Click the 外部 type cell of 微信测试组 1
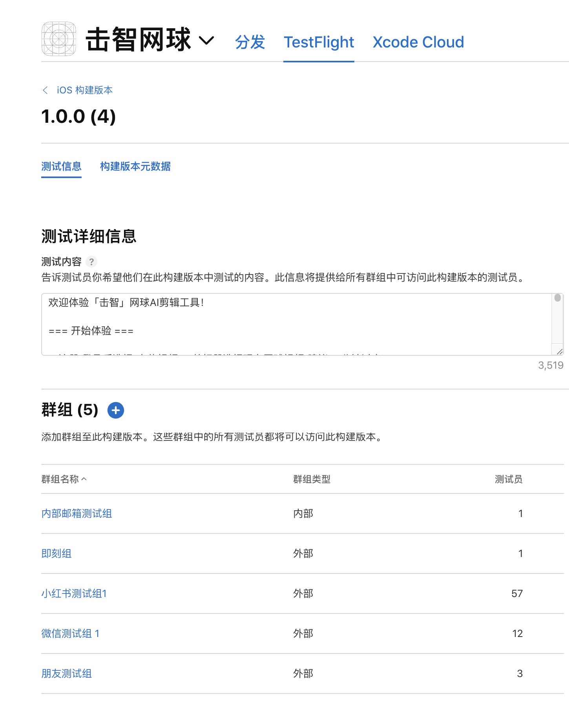569x728 pixels. tap(303, 633)
